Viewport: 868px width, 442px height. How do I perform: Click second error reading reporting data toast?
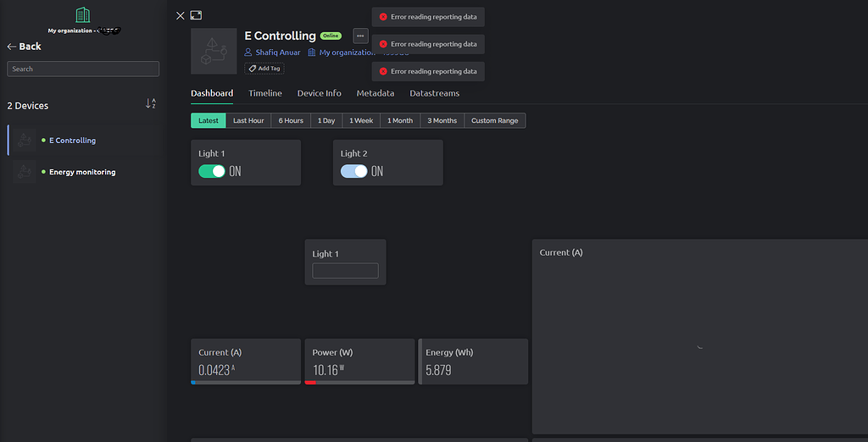(x=428, y=44)
